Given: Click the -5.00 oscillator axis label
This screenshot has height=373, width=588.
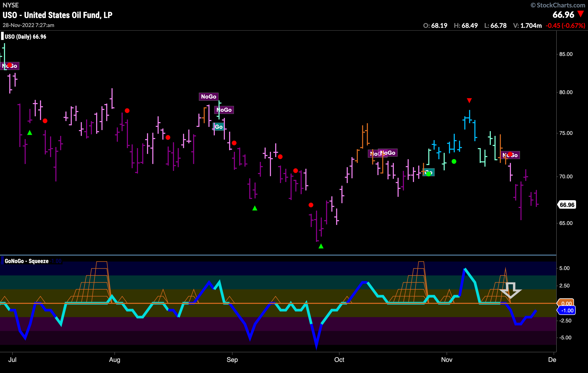Looking at the screenshot, I should click(x=565, y=338).
